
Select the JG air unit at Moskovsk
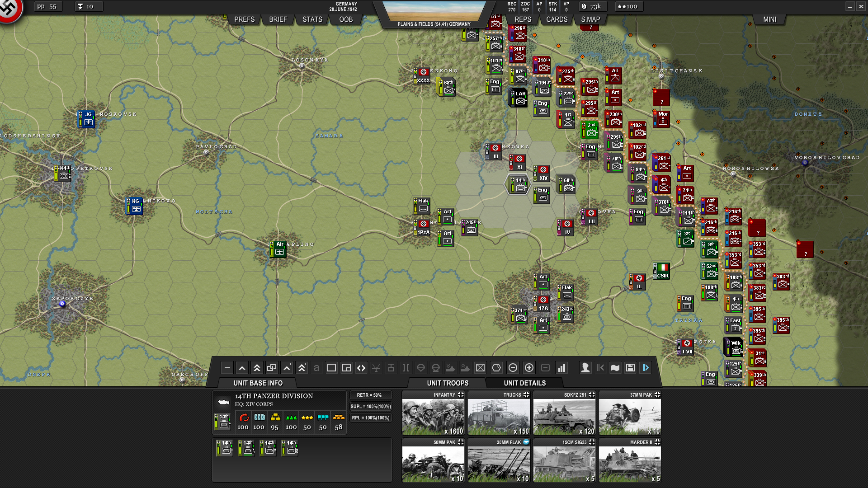coord(86,119)
